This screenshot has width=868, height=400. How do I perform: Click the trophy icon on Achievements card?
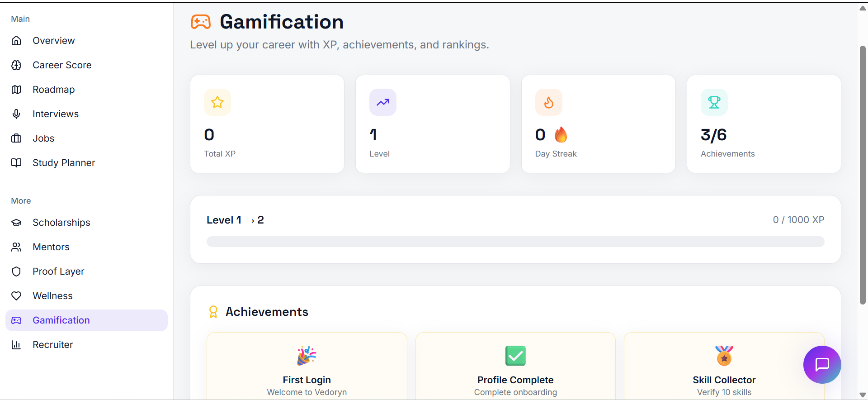(x=714, y=102)
